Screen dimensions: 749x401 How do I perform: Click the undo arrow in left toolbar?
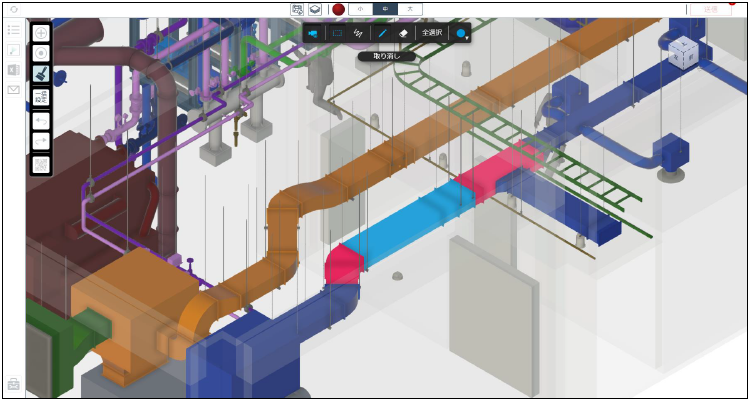pyautogui.click(x=41, y=120)
